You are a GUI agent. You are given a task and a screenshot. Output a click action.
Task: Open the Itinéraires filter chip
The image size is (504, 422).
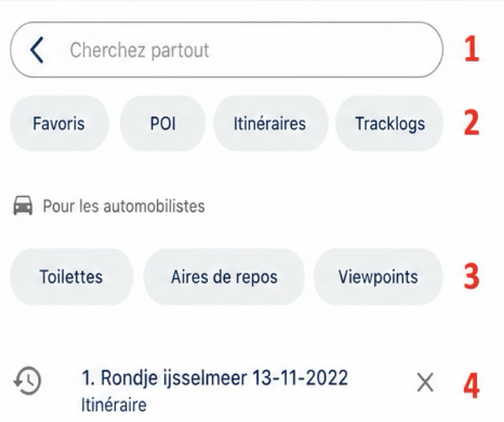270,123
